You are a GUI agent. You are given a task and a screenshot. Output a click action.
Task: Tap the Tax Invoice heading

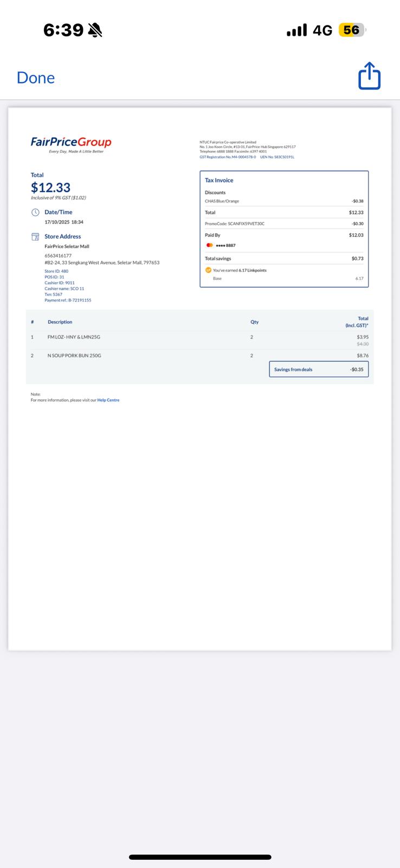tap(219, 180)
